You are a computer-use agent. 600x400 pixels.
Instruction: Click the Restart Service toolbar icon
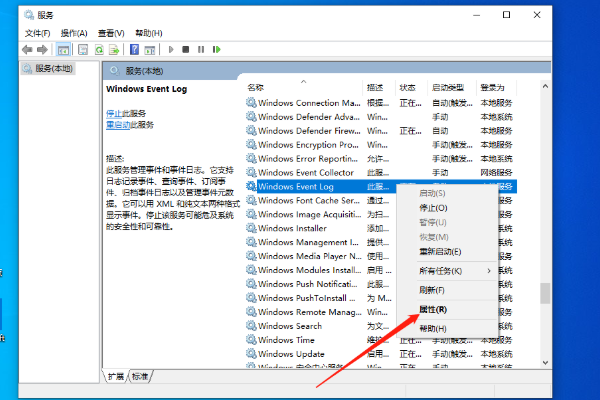click(x=217, y=49)
